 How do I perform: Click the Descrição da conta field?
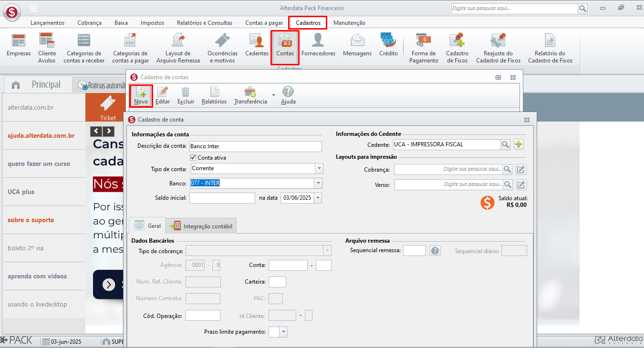255,146
